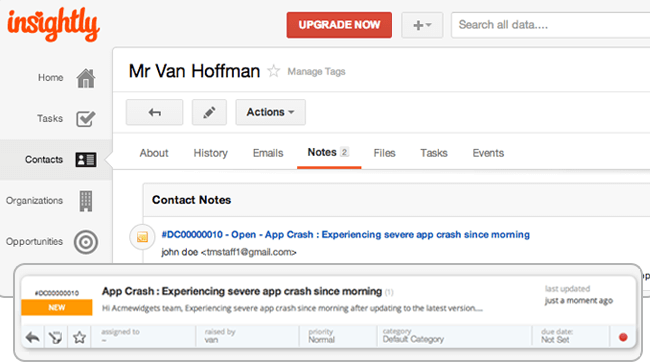This screenshot has width=650, height=362.
Task: Click the Insightly logo
Action: click(x=53, y=24)
